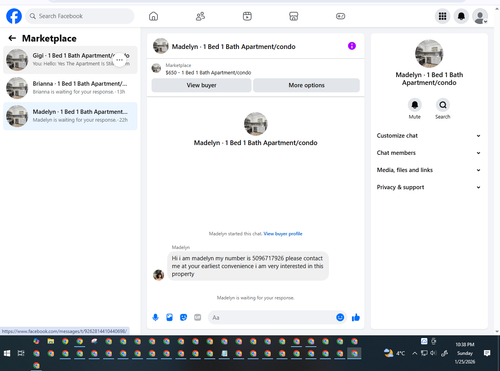The image size is (500, 371).
Task: Open the account profile menu avatar
Action: (480, 16)
